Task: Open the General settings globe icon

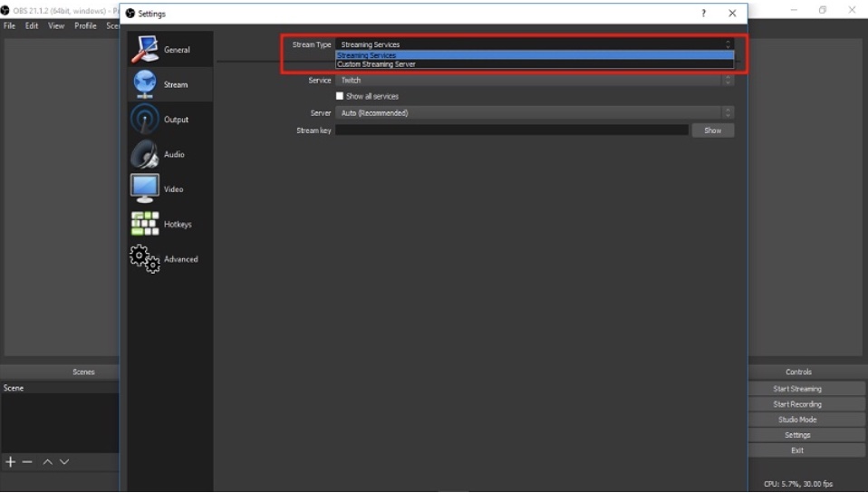Action: (x=144, y=49)
